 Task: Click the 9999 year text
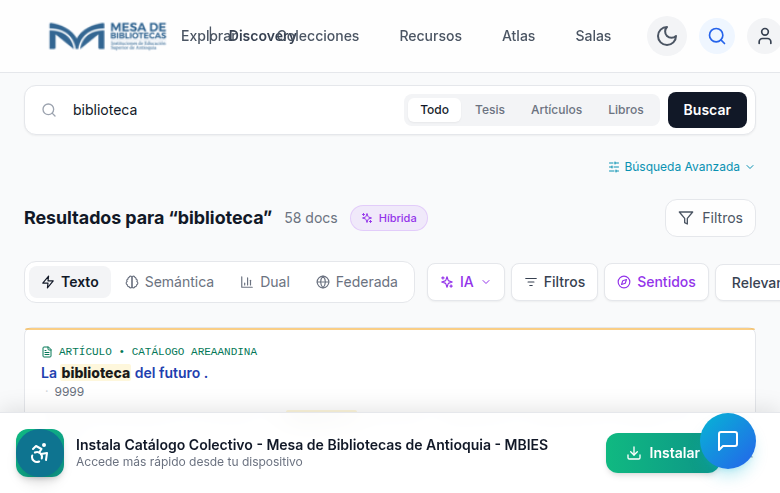click(x=69, y=392)
